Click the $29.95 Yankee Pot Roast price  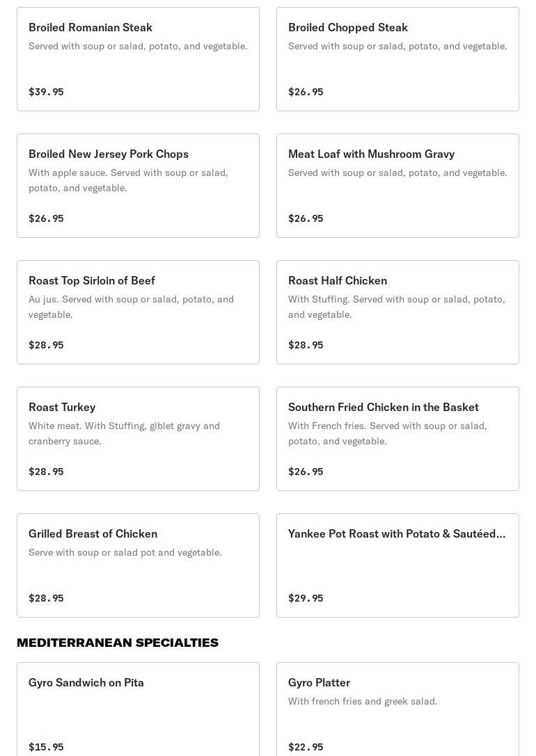click(306, 598)
